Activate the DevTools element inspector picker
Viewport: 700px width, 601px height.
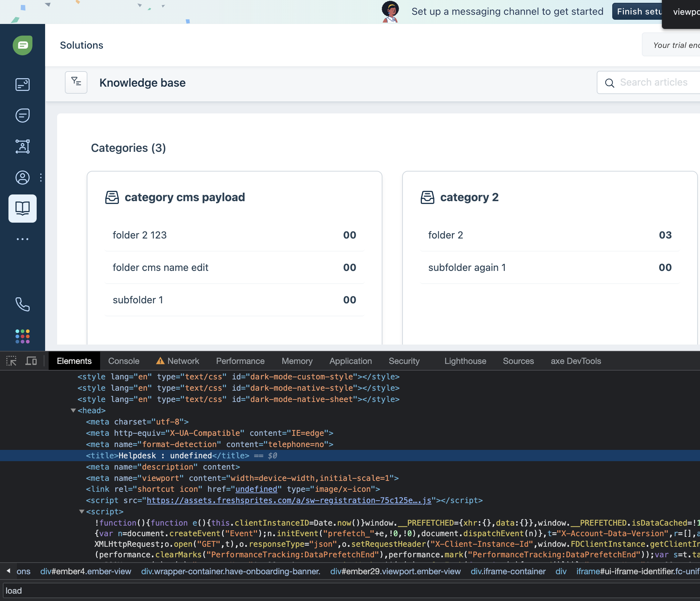(11, 361)
